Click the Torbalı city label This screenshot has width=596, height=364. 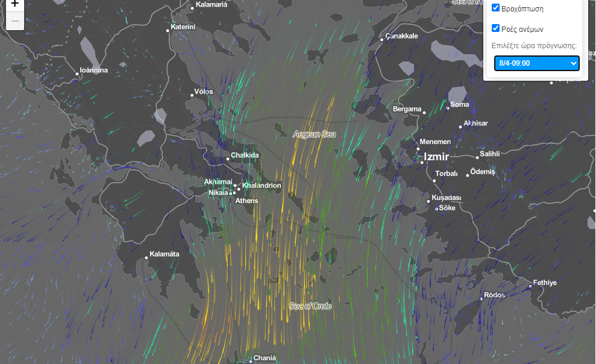(x=446, y=174)
